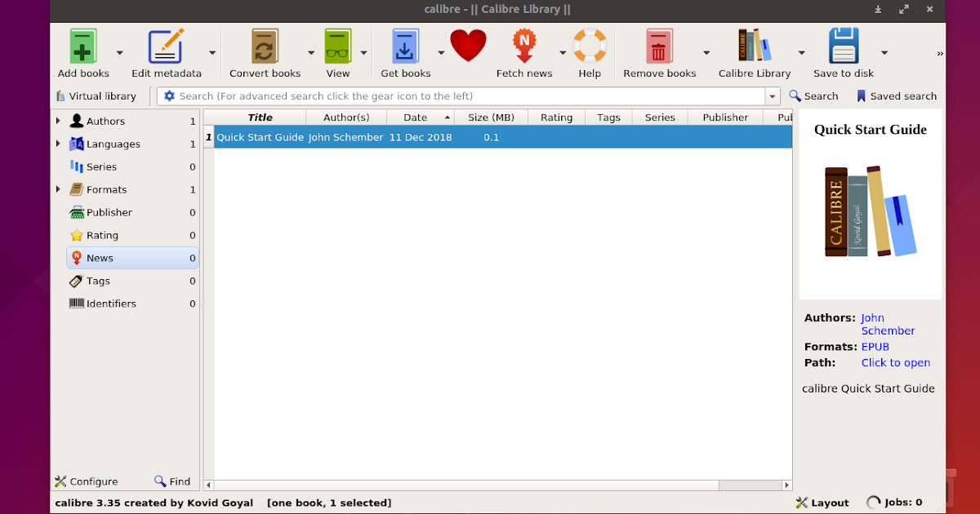Click the 'Click to open' path link

tap(896, 363)
